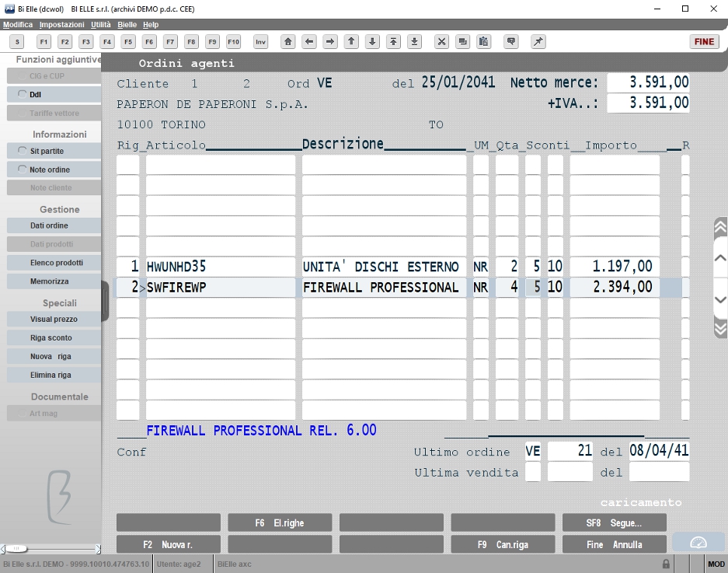This screenshot has width=728, height=573.
Task: Click the scissors cut icon
Action: pos(441,42)
